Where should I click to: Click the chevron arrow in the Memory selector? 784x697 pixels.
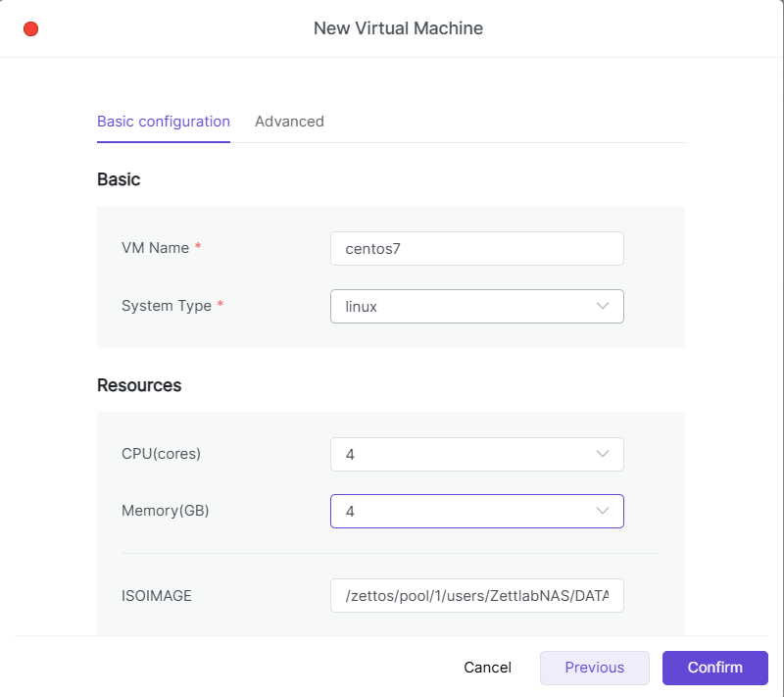pyautogui.click(x=603, y=512)
